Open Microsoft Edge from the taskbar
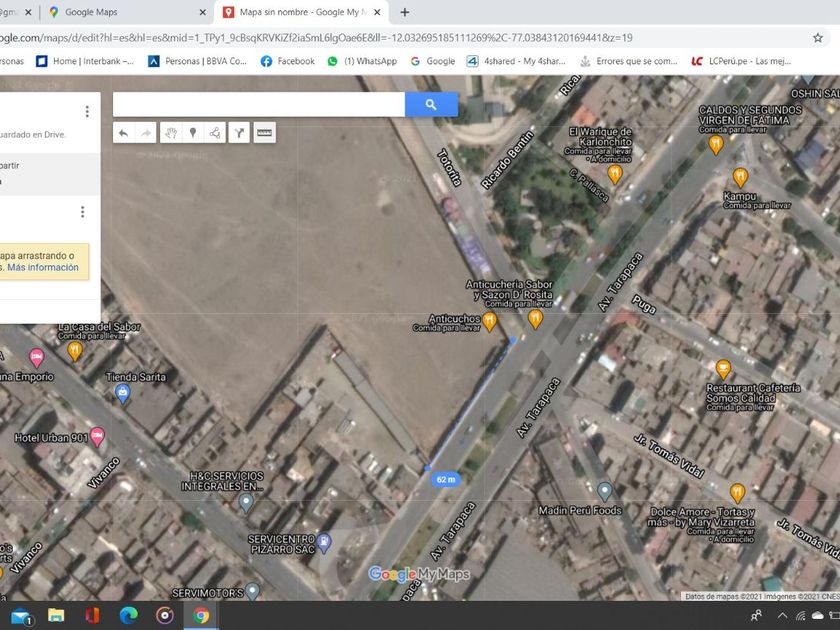The height and width of the screenshot is (630, 840). pyautogui.click(x=128, y=615)
